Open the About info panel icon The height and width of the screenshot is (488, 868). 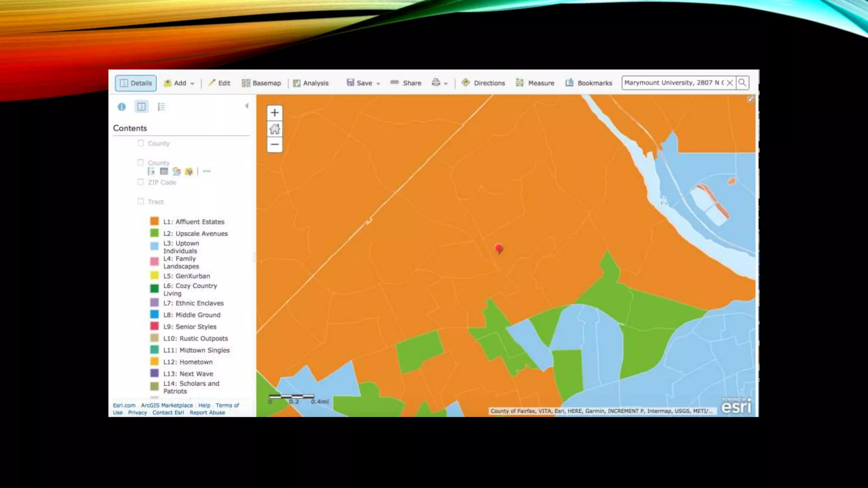pos(122,107)
